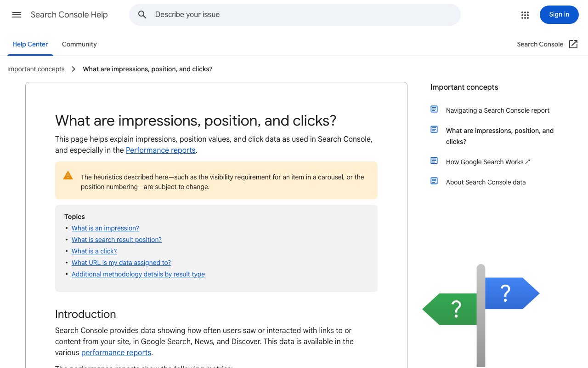588x368 pixels.
Task: Open the performance reports link in Introduction
Action: 116,352
